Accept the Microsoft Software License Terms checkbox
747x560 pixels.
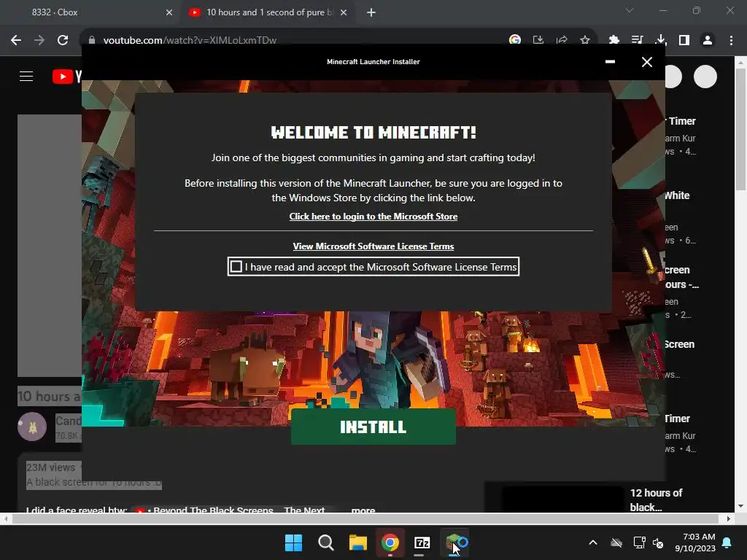tap(236, 267)
